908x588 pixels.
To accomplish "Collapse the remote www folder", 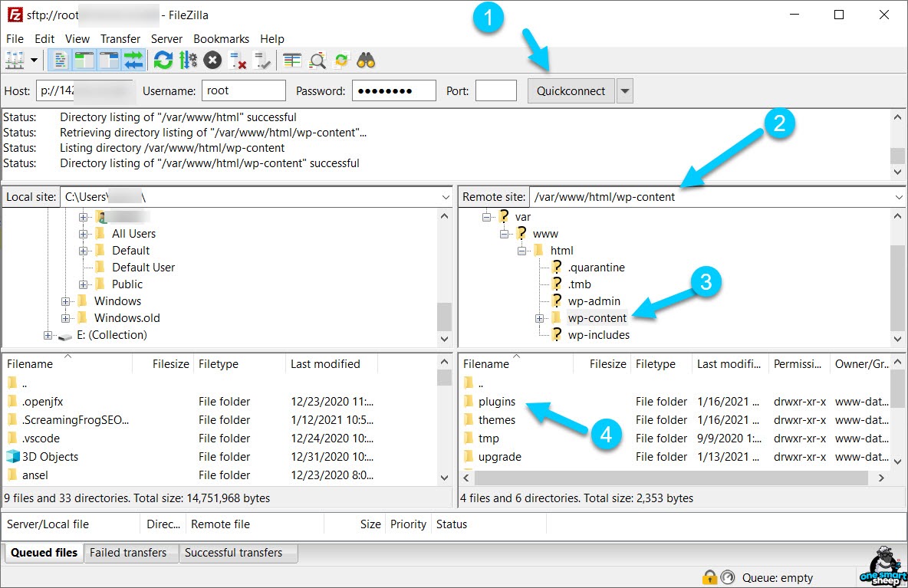I will (505, 234).
